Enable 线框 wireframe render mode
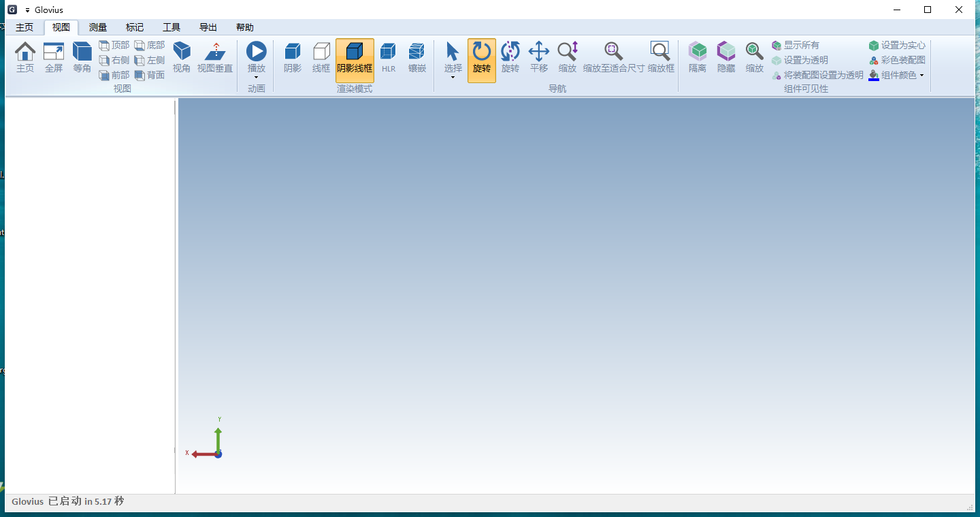 click(x=321, y=57)
